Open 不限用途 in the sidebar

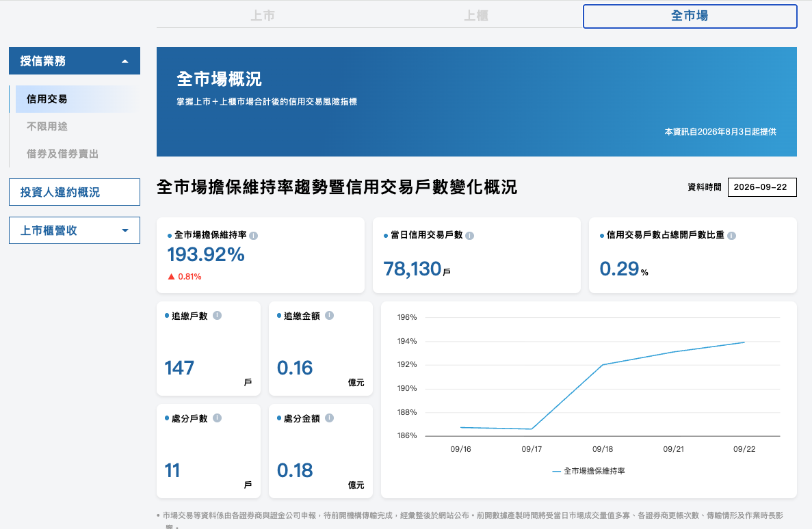(47, 126)
